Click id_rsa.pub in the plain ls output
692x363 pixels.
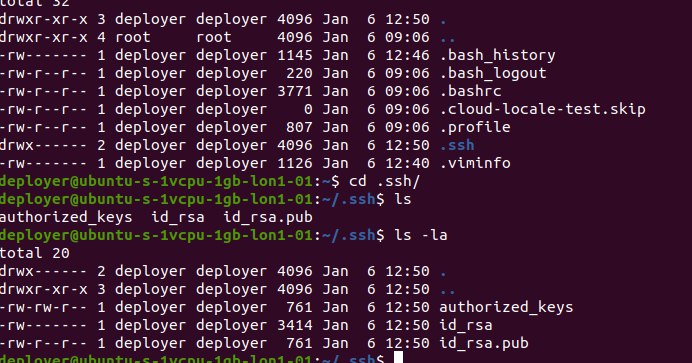point(268,217)
